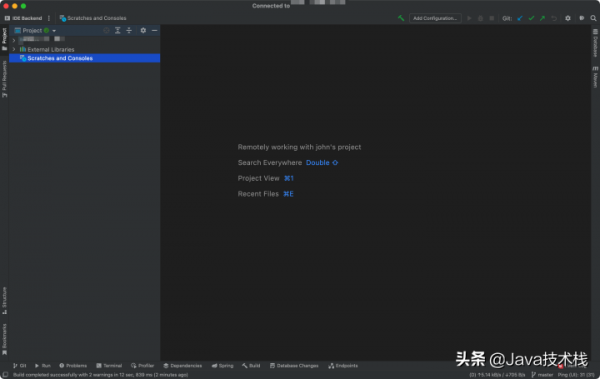Screen dimensions: 600x379
Task: Click the Stop square icon in toolbar
Action: pos(492,18)
